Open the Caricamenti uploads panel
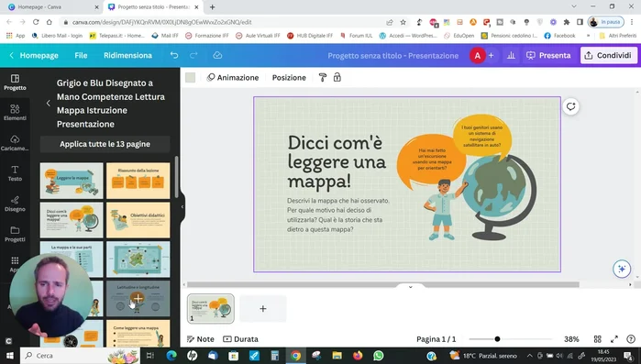This screenshot has width=641, height=364. (15, 143)
